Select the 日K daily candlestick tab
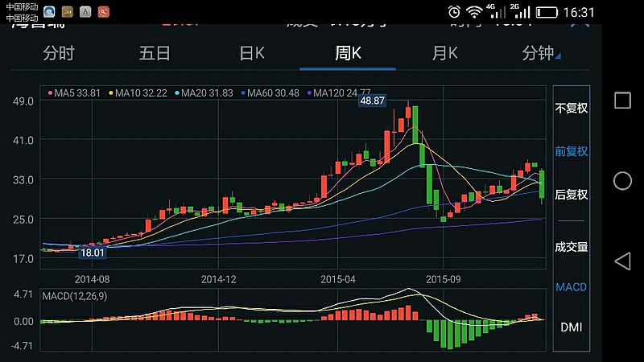Viewport: 644px width, 362px height. 252,53
